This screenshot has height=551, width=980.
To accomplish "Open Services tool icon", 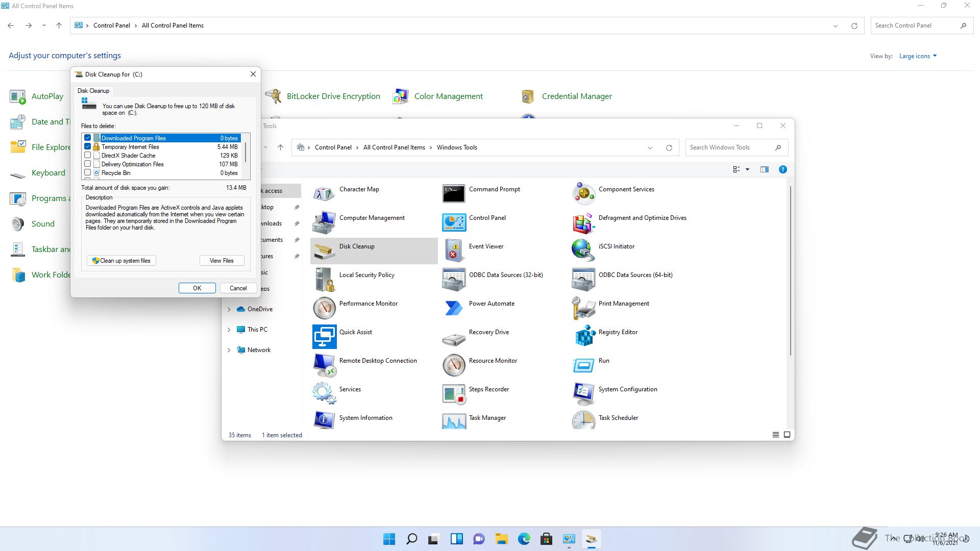I will [x=324, y=394].
